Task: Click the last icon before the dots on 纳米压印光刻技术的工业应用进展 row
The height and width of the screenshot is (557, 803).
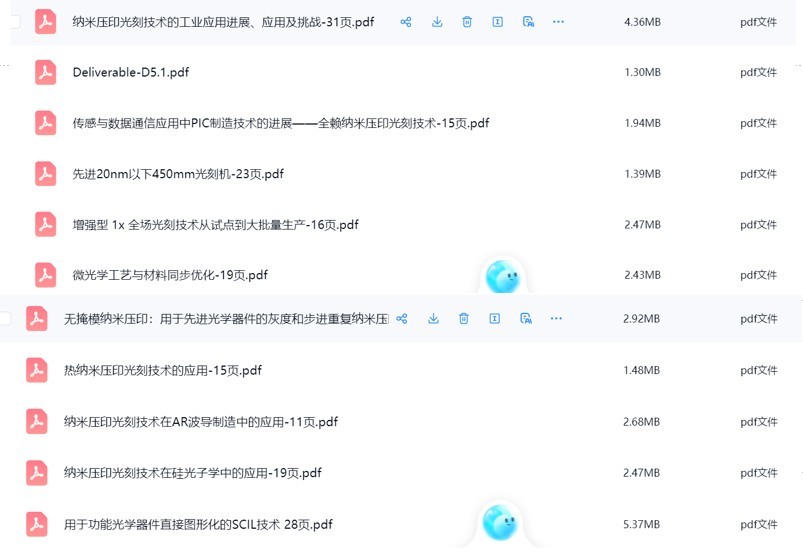Action: coord(528,21)
